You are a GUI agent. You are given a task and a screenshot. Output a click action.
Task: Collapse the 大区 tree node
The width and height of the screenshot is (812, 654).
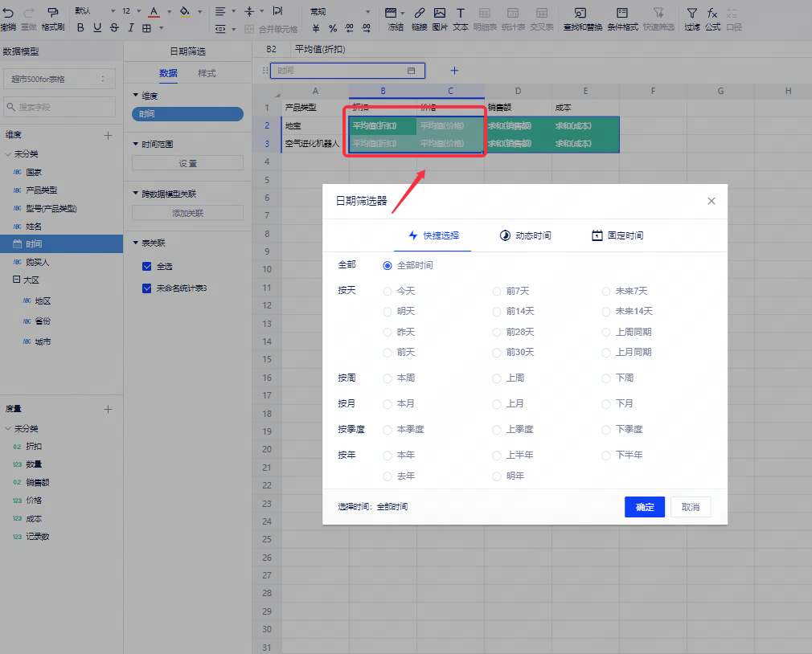16,280
